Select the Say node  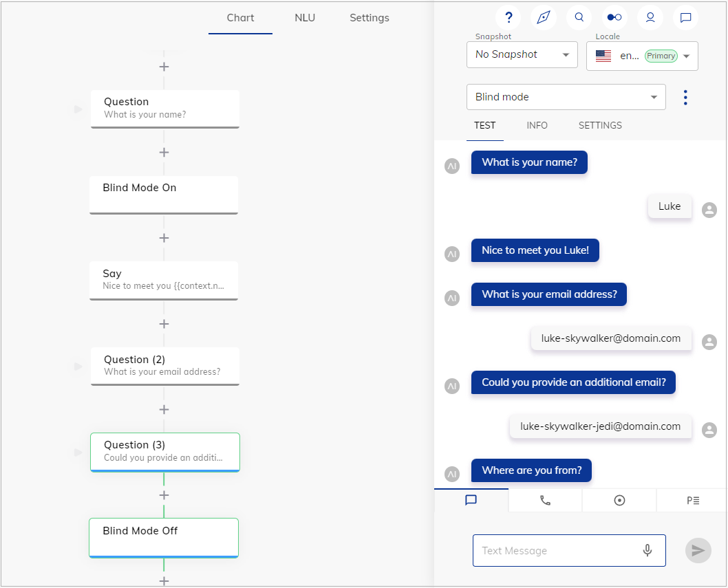[164, 281]
